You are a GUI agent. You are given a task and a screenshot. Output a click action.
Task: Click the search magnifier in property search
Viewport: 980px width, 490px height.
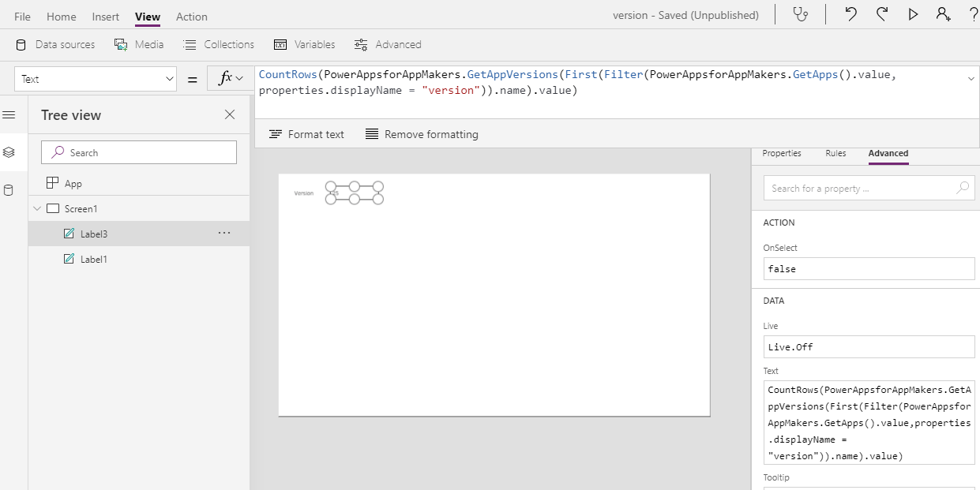click(x=962, y=188)
